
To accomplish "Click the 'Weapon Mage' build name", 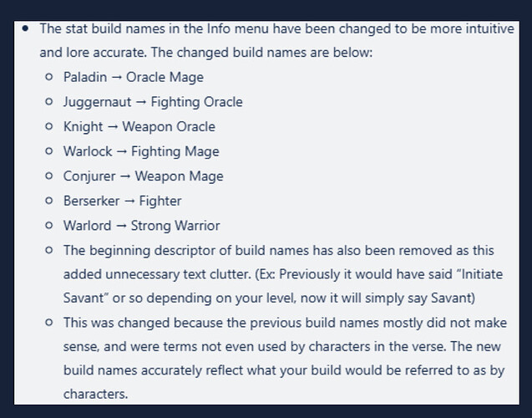I will point(179,176).
